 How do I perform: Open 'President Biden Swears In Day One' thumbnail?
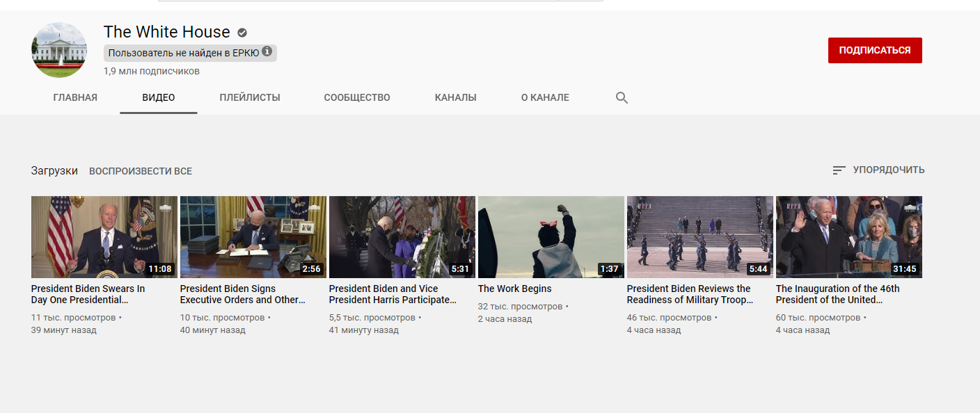[x=104, y=237]
